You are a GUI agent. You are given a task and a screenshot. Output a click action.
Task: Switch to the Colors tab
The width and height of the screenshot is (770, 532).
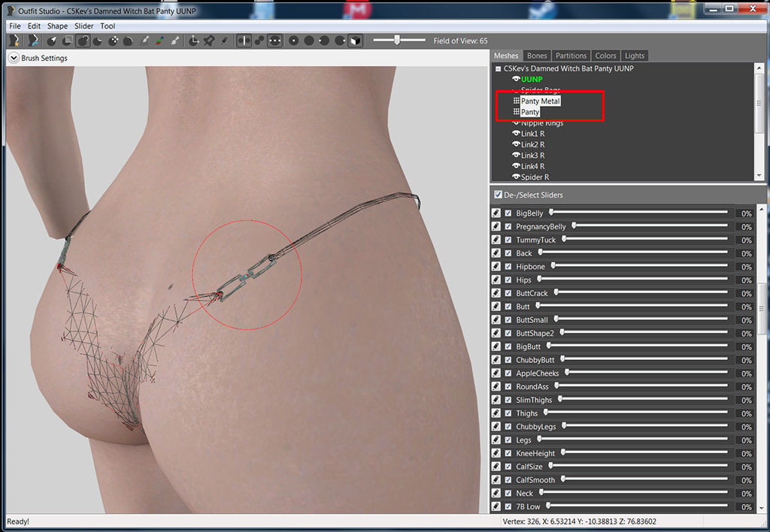coord(605,56)
